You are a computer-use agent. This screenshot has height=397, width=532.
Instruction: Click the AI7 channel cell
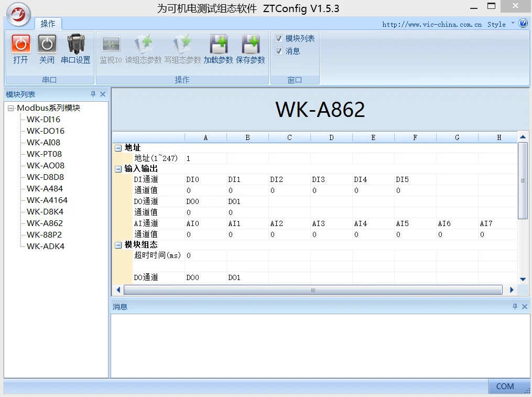point(498,223)
